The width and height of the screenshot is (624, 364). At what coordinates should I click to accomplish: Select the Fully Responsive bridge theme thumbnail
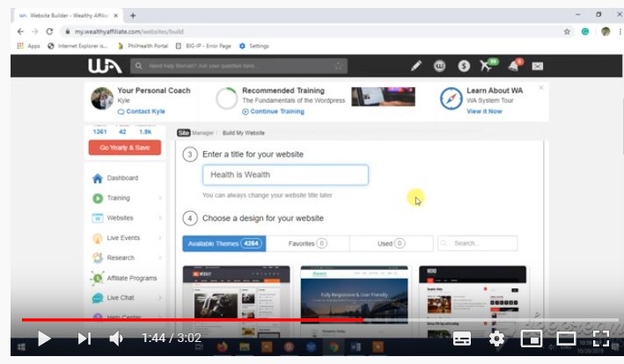pos(354,302)
